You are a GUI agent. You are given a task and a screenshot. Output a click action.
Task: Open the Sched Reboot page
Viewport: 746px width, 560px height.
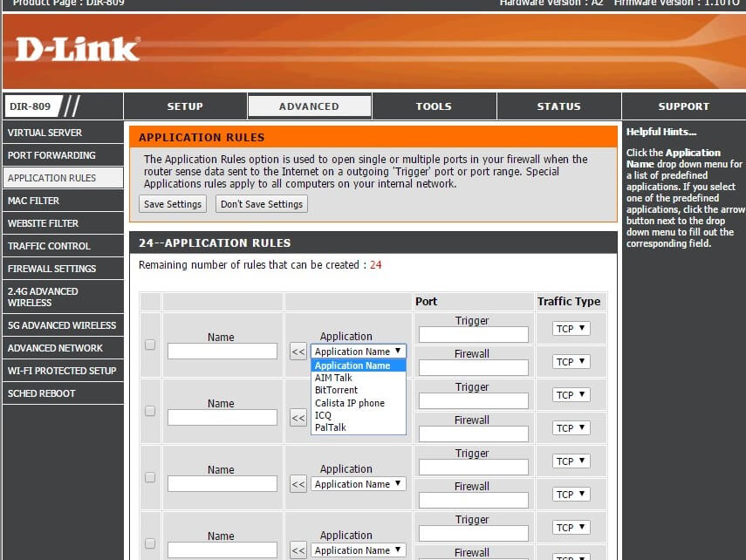click(x=63, y=393)
